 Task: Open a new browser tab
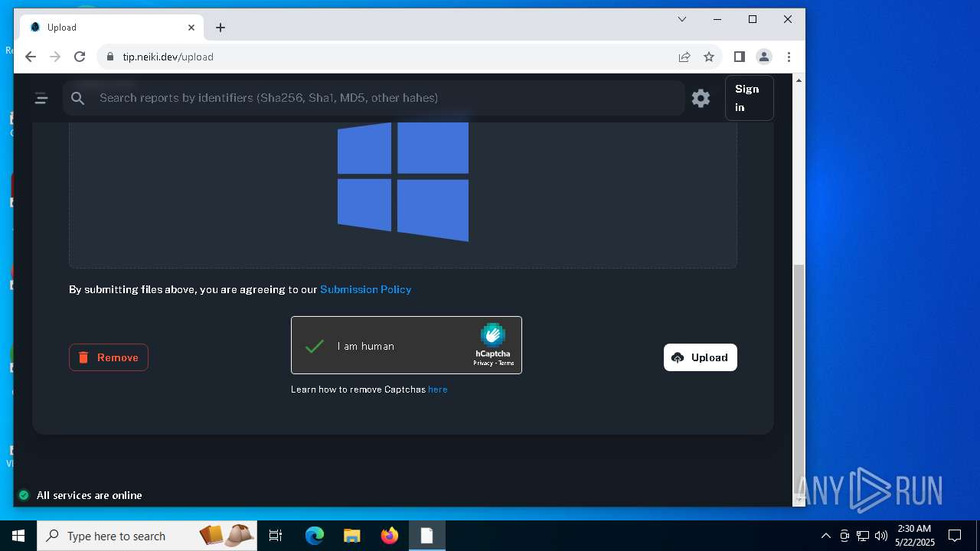coord(220,28)
